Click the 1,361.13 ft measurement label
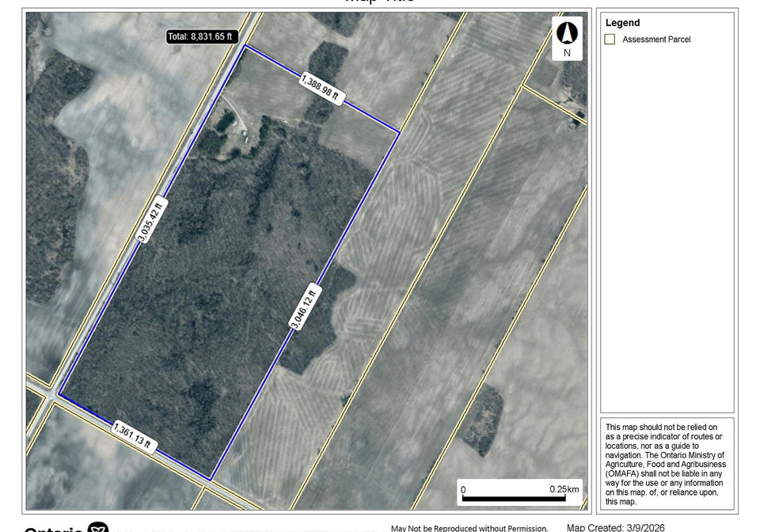760x532 pixels. 133,436
